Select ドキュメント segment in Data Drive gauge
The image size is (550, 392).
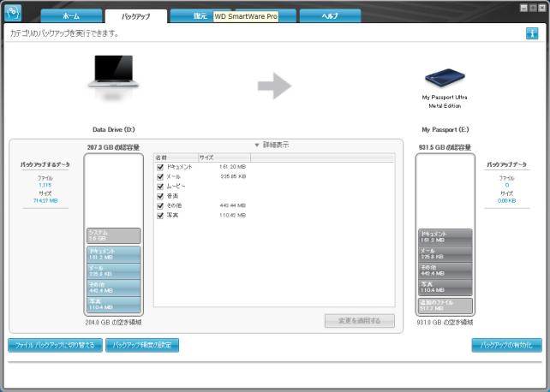click(114, 254)
